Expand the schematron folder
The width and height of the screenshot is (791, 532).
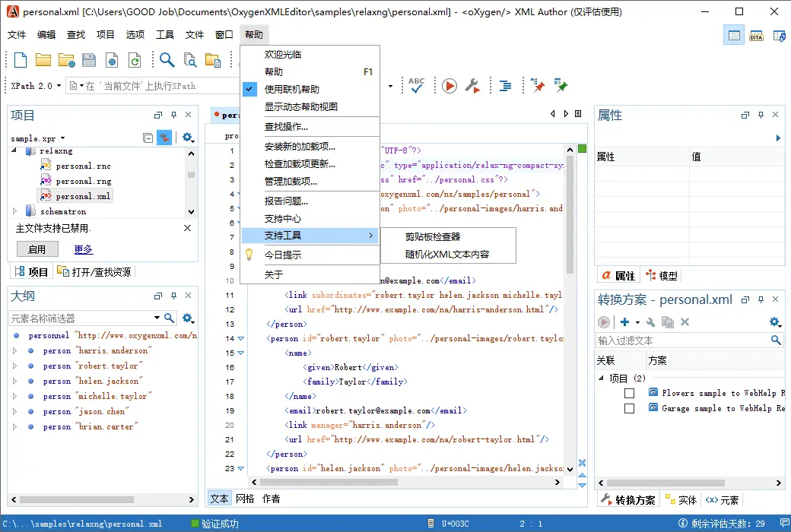[14, 211]
